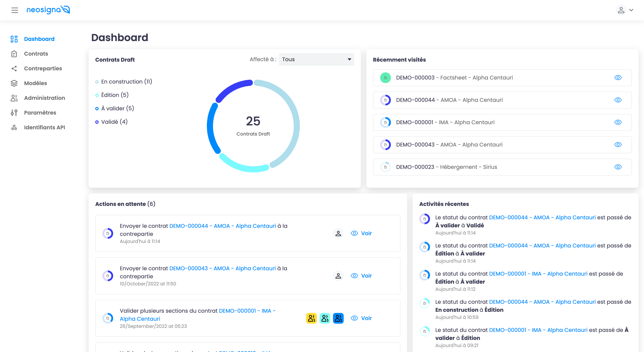Click the Identifiants API webhook icon

[14, 127]
